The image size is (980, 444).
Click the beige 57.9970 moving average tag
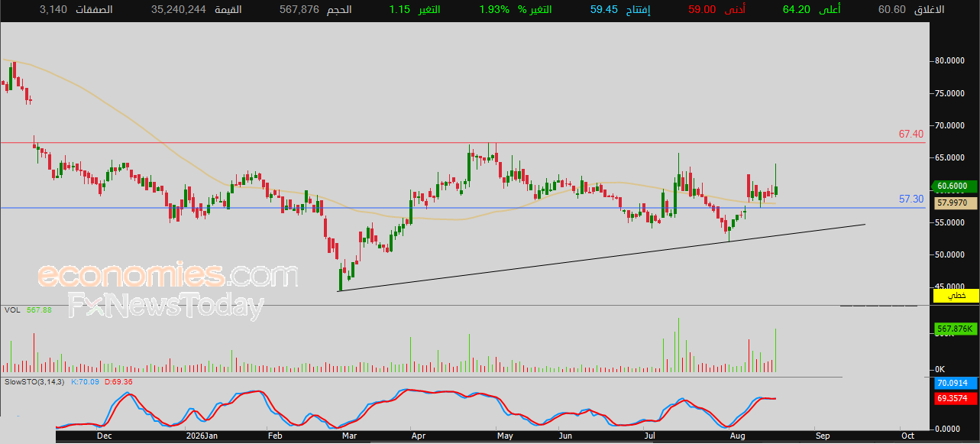(954, 203)
